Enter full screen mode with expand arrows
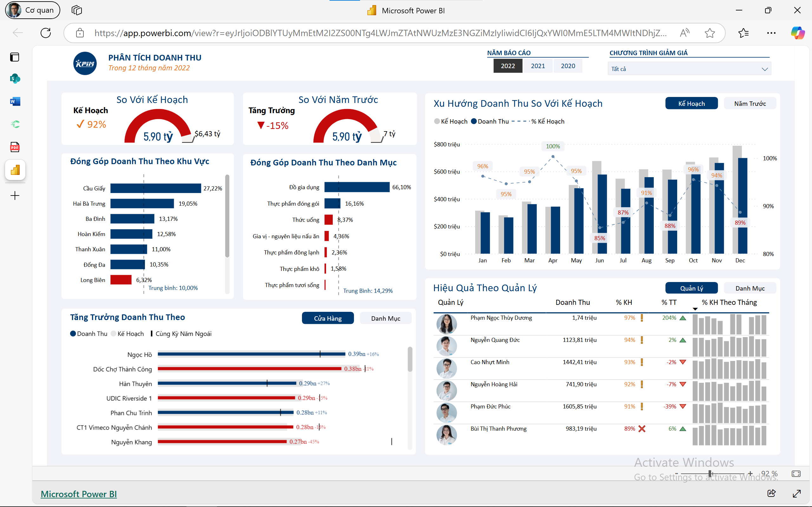This screenshot has width=812, height=507. 797,493
